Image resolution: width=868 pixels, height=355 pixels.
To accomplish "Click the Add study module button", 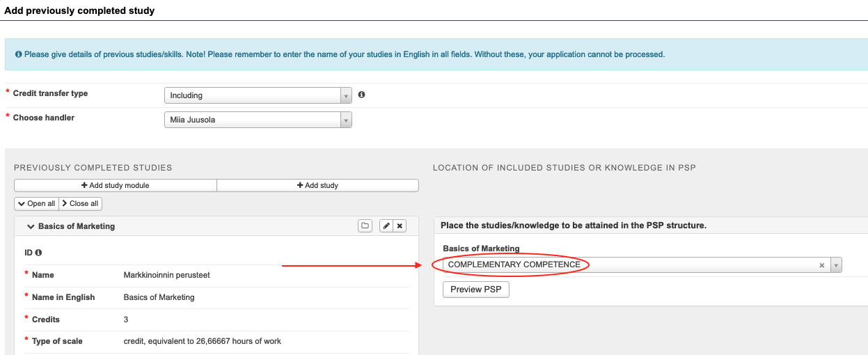I will coord(116,185).
